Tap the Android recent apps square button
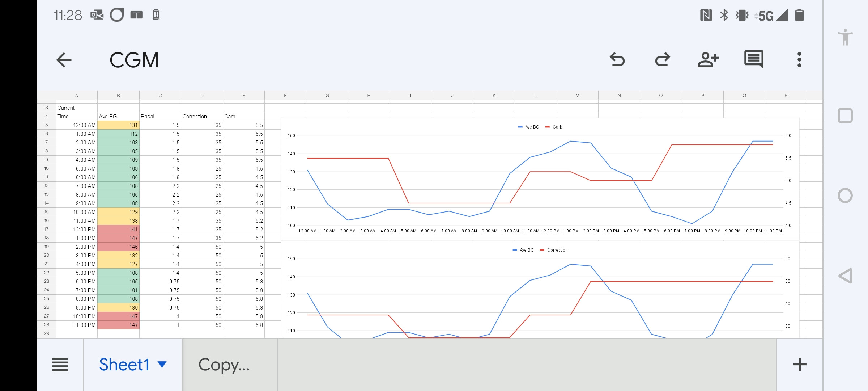868x391 pixels. coord(845,115)
